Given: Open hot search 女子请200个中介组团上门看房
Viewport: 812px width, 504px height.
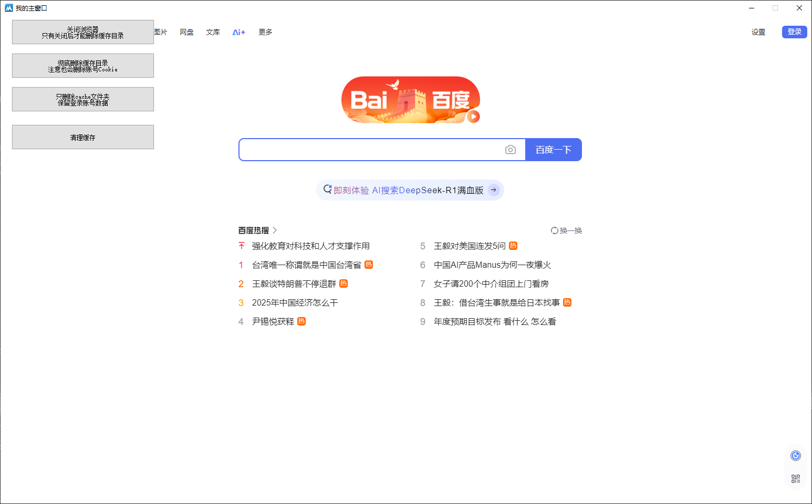Looking at the screenshot, I should click(491, 283).
